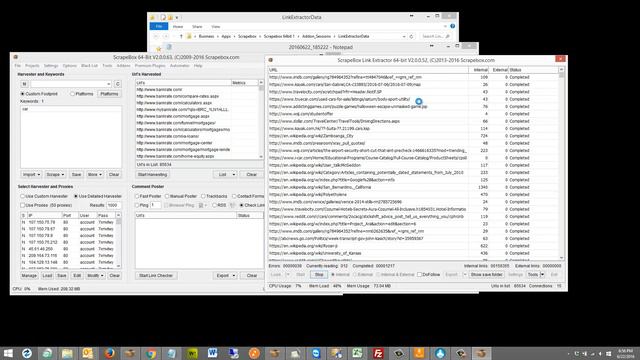640x360 pixels.
Task: Click Clear under the harvested URLs list
Action: 251,175
